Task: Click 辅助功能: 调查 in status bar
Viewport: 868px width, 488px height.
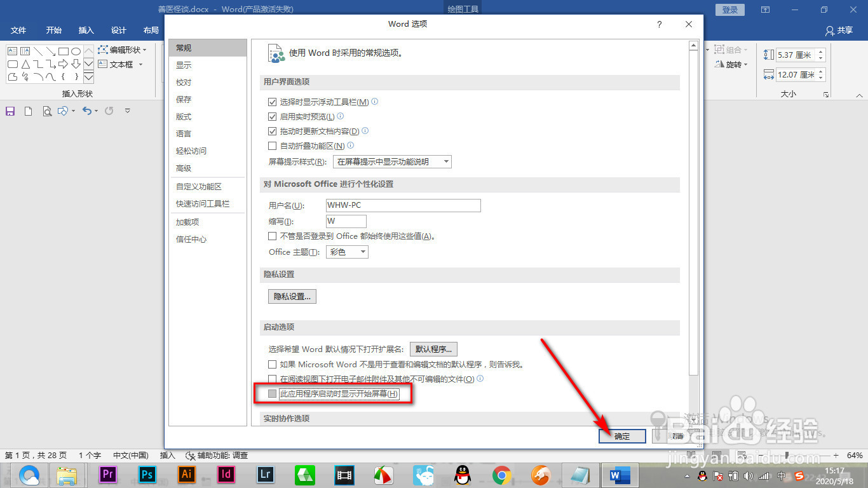Action: [x=217, y=456]
